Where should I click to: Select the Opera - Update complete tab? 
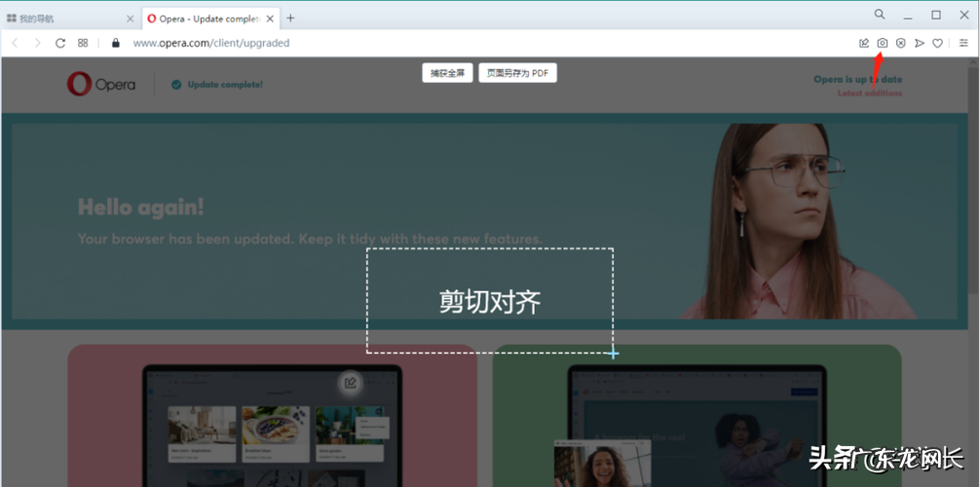(x=203, y=18)
